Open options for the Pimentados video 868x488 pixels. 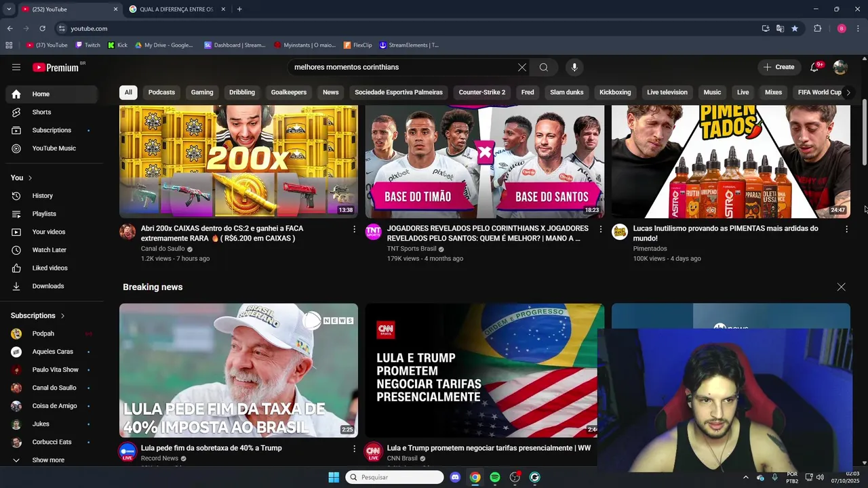tap(846, 229)
